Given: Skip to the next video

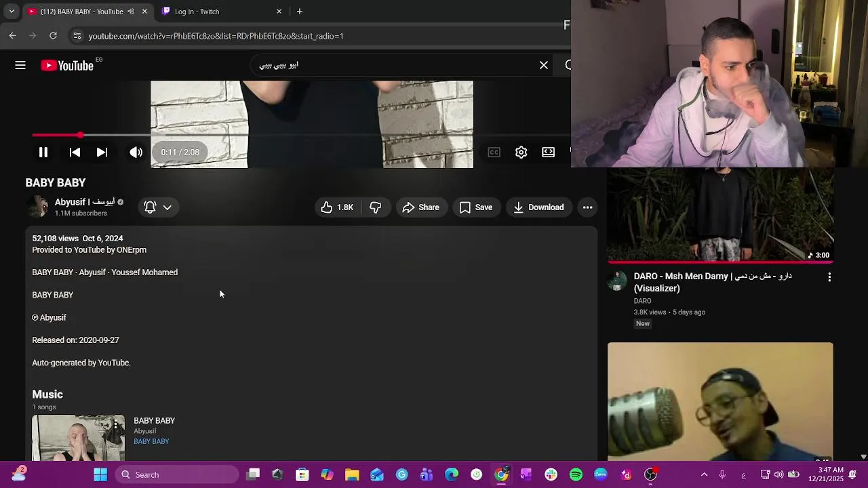Looking at the screenshot, I should point(102,152).
